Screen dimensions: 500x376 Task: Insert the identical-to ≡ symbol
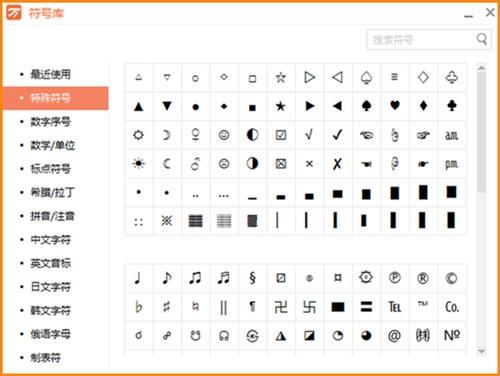pos(395,78)
